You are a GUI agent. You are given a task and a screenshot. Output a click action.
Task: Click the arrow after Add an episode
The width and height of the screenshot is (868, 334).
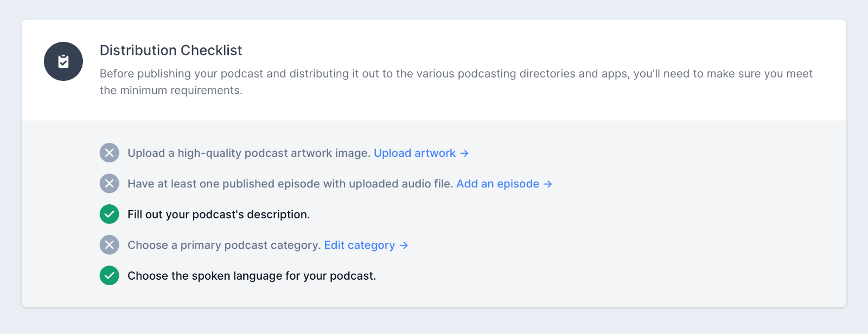coord(548,184)
